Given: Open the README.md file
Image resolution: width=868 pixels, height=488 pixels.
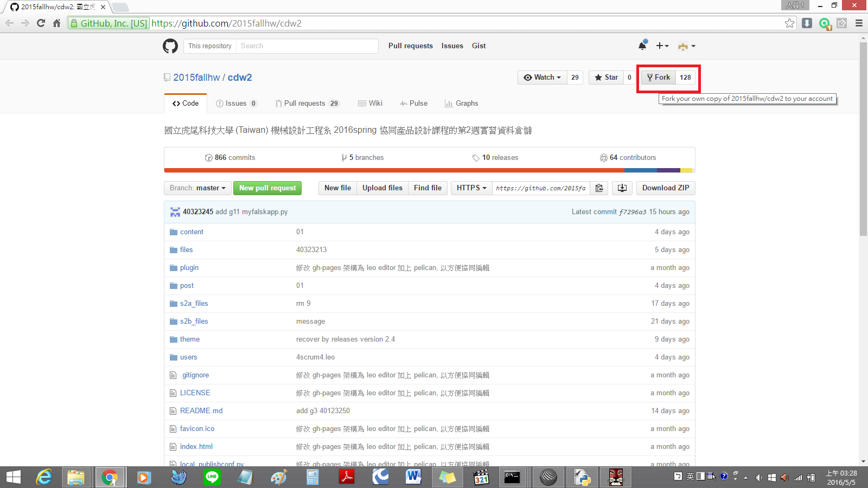Looking at the screenshot, I should (x=201, y=411).
